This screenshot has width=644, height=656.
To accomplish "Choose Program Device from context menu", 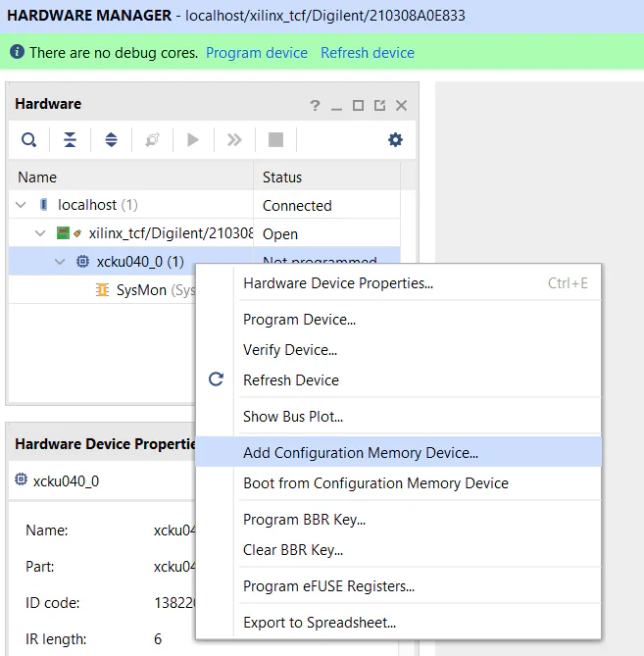I will point(299,320).
